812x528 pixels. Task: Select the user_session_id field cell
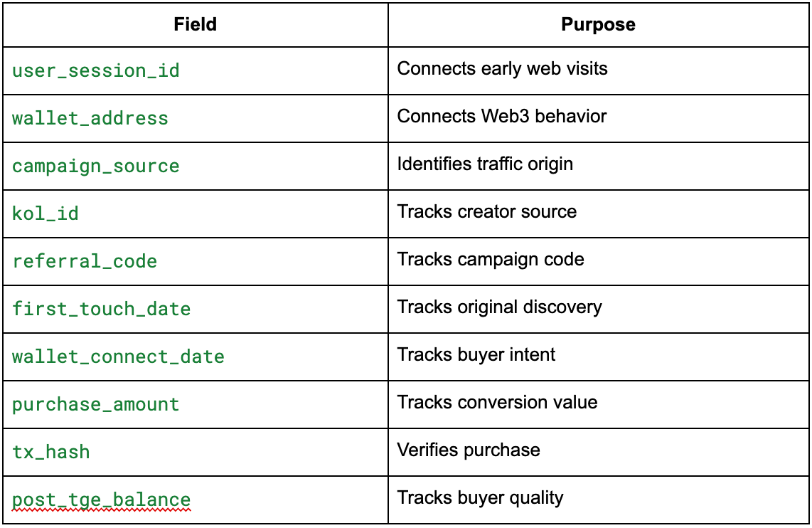click(196, 70)
